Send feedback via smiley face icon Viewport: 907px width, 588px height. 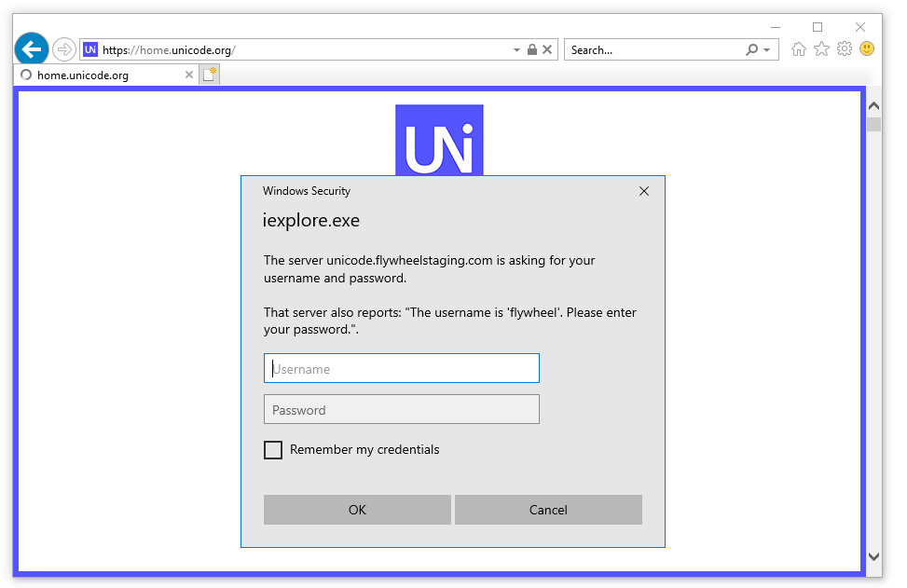[867, 48]
